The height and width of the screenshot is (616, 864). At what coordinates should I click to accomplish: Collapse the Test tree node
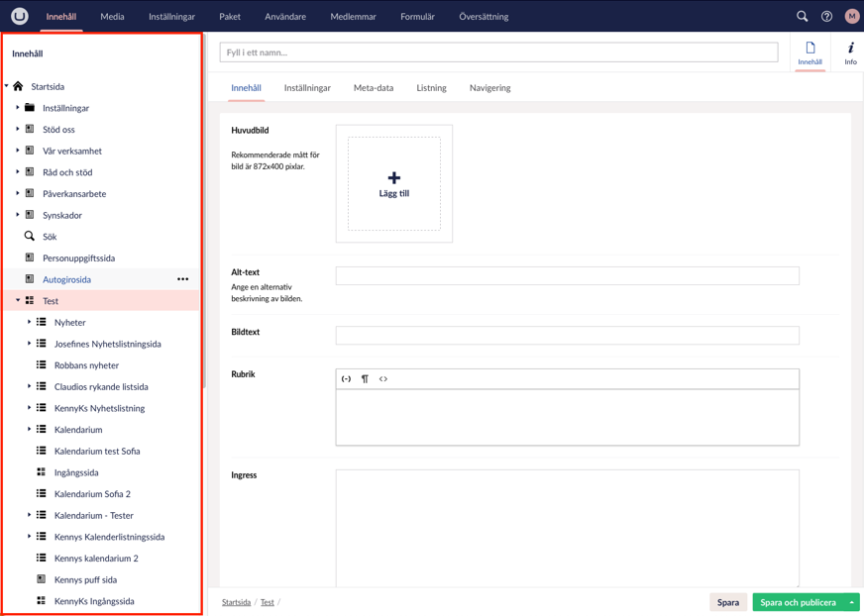(18, 300)
